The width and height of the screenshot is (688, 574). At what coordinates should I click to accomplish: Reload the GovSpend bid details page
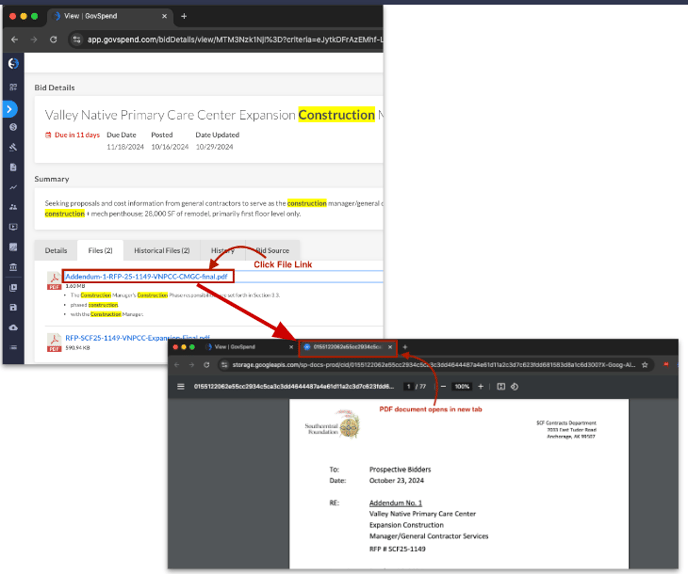pyautogui.click(x=54, y=39)
